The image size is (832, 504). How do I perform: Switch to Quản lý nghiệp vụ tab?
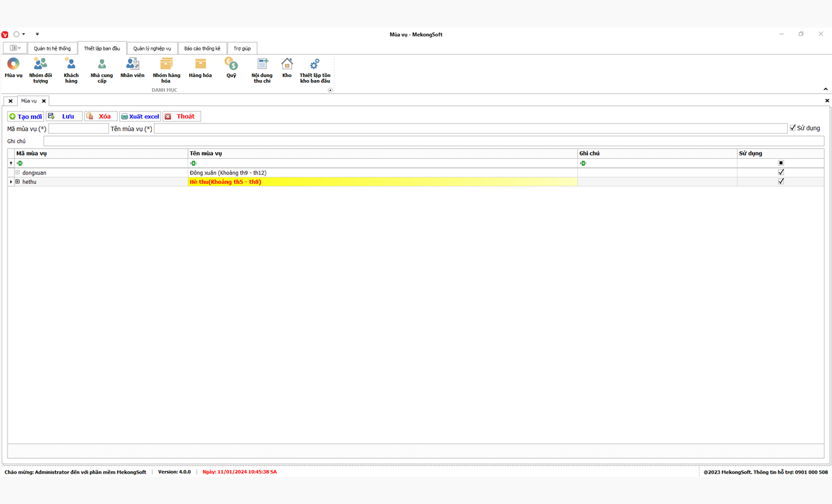[152, 49]
